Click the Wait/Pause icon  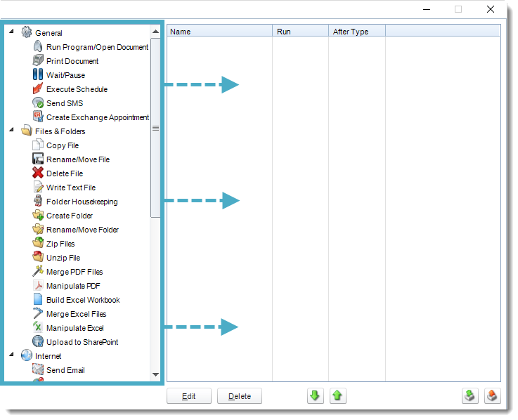(x=38, y=74)
